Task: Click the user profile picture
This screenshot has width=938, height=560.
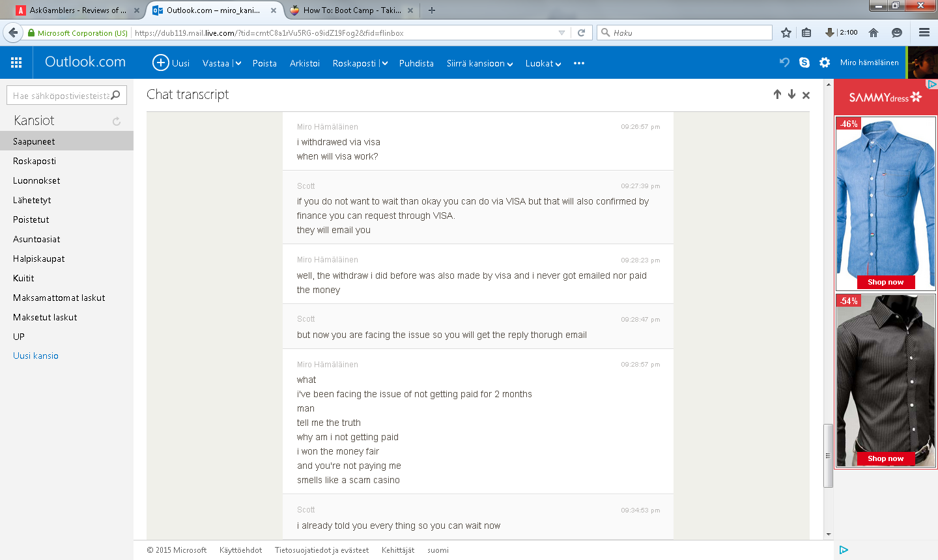Action: pos(922,63)
